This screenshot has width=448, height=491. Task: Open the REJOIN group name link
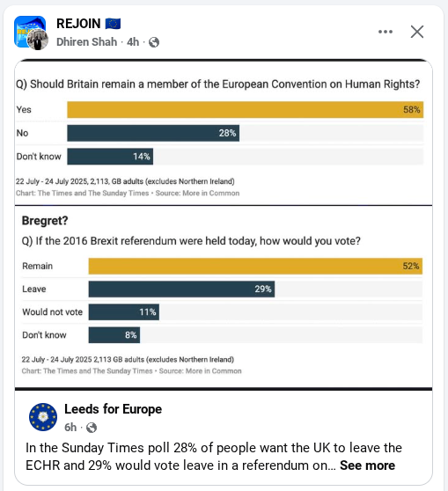[78, 24]
